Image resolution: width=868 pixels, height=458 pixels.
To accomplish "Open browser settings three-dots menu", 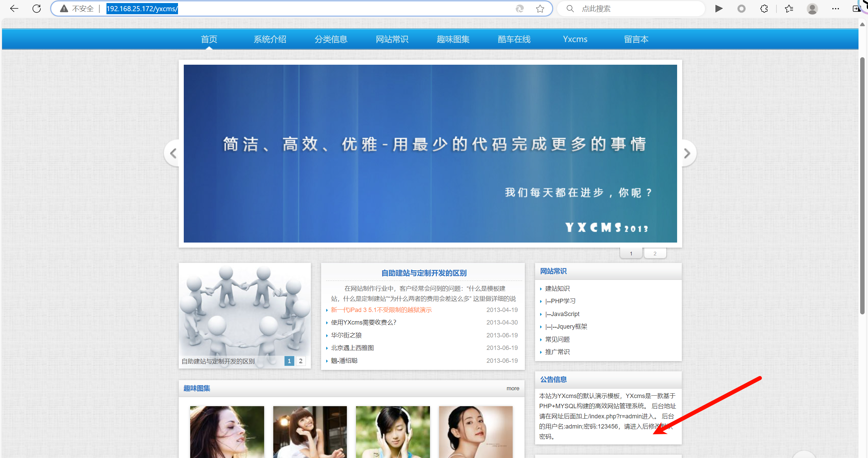I will 835,9.
